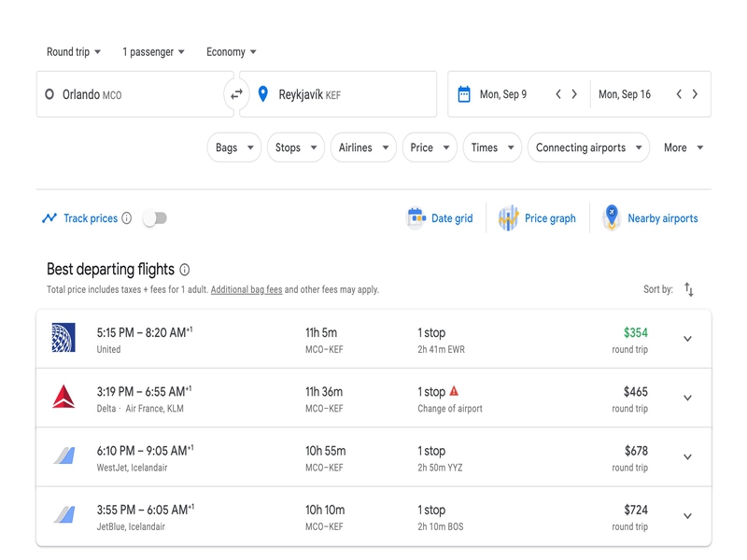Click the Delta airline logo
The height and width of the screenshot is (560, 747).
pos(63,397)
